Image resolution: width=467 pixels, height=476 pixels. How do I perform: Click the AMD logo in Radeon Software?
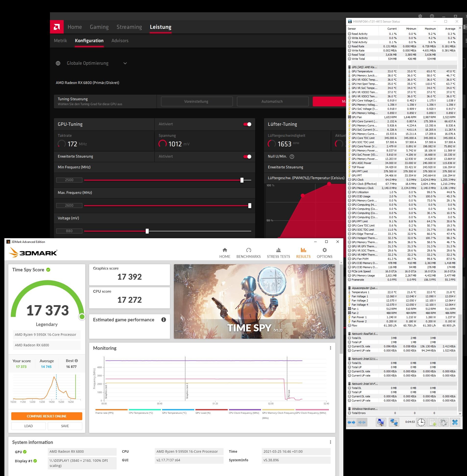(x=57, y=27)
